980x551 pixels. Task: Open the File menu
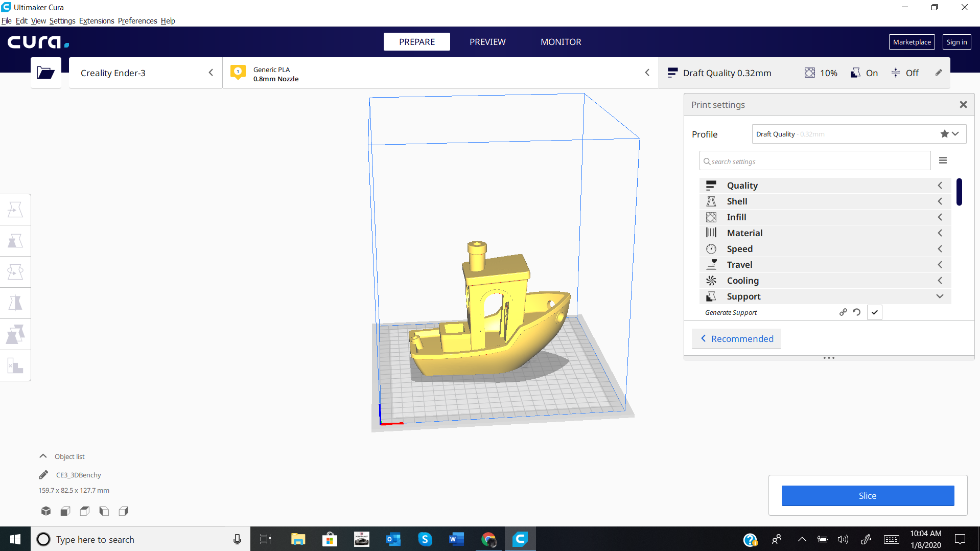(7, 21)
